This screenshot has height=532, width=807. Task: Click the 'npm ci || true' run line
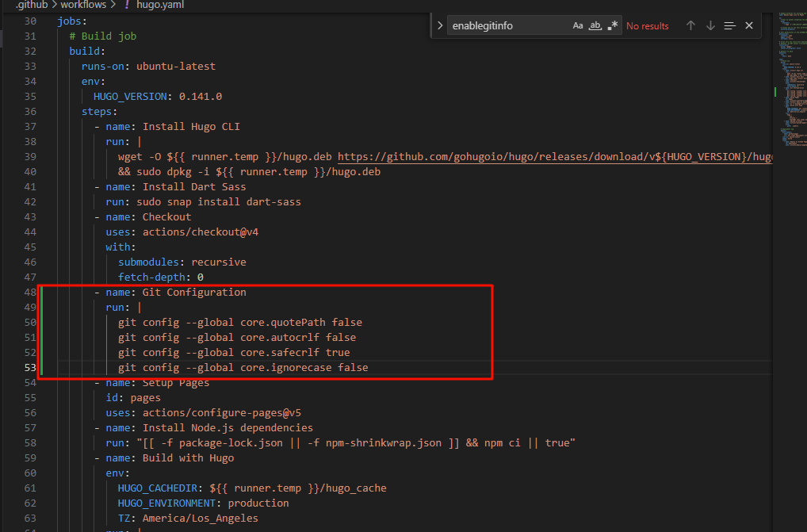click(x=341, y=443)
